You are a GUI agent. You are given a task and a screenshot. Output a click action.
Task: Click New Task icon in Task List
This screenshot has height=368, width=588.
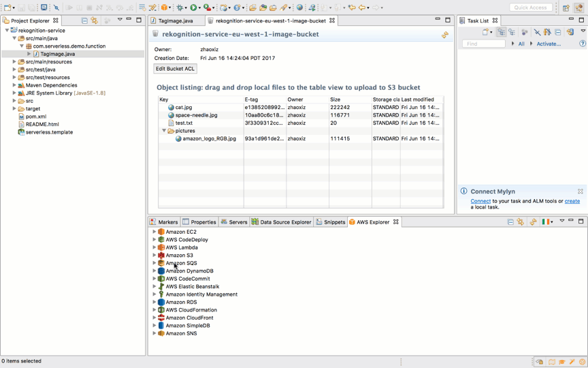click(487, 32)
